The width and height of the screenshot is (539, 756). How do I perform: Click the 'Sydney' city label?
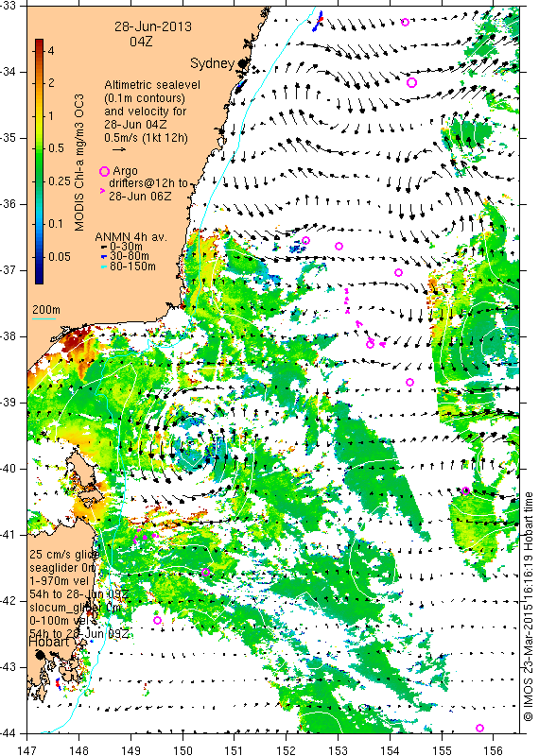point(213,63)
